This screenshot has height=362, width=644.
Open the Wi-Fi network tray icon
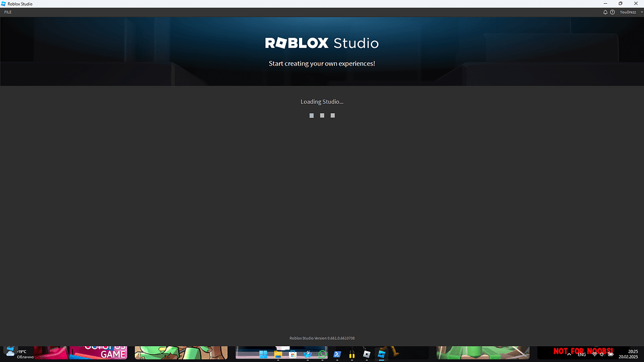click(x=594, y=354)
